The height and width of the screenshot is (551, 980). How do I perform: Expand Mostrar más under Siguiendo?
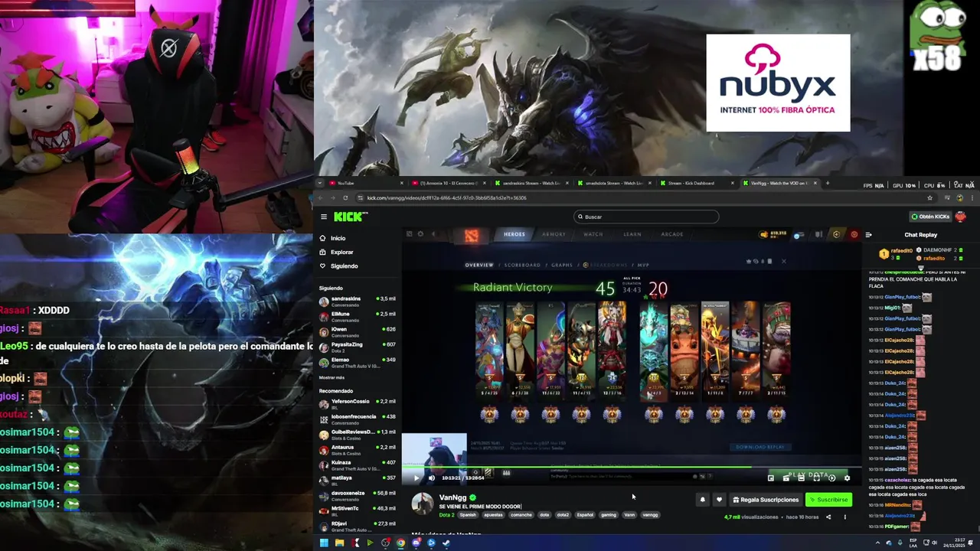point(332,377)
